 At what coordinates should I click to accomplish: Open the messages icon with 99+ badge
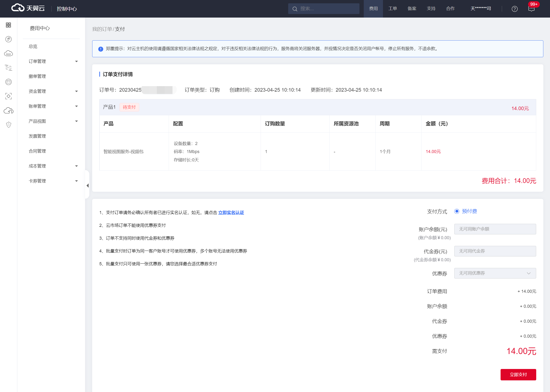pos(531,9)
